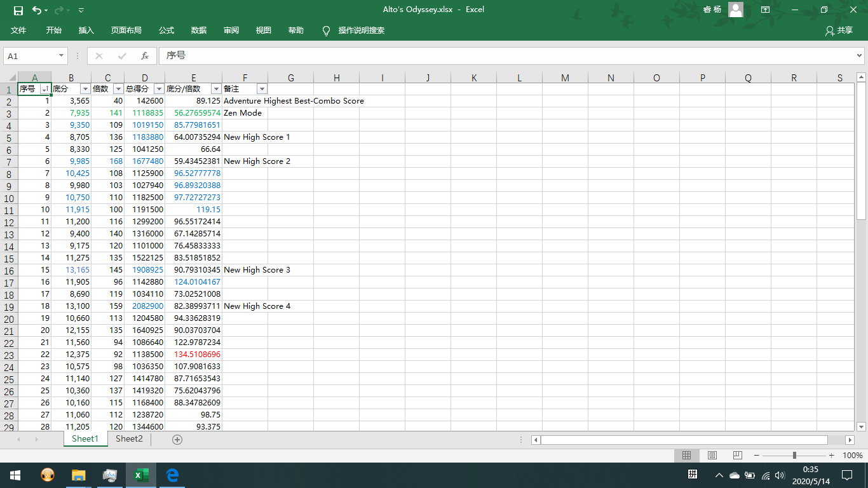Click vertical scrollbar up arrow
The height and width of the screenshot is (488, 868).
[x=862, y=78]
